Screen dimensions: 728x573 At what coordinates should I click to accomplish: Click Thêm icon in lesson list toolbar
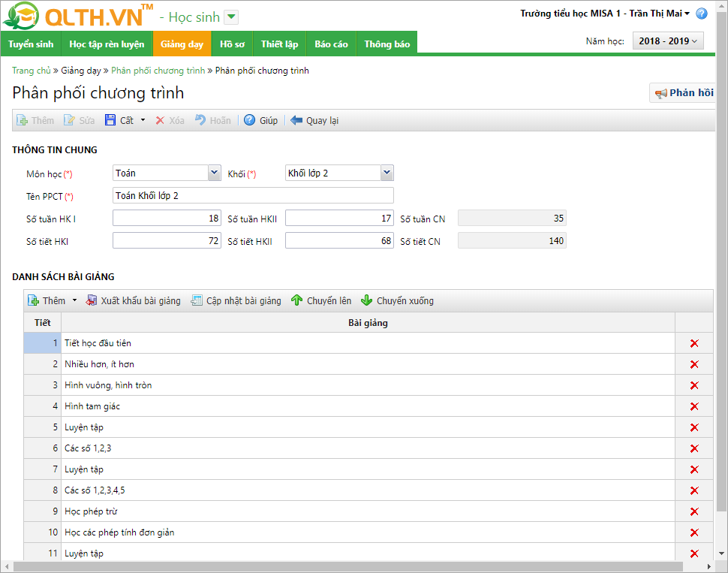tap(33, 300)
